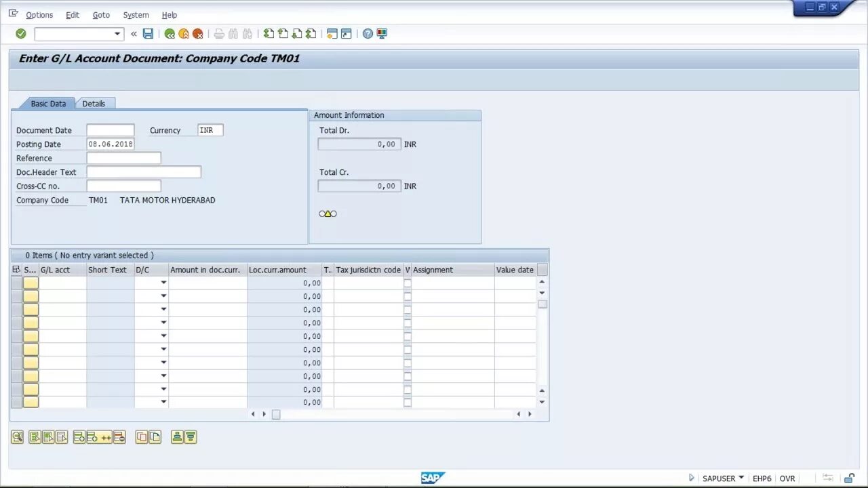Viewport: 868px width, 488px height.
Task: Tick the V checkbox in third item row
Action: click(408, 309)
